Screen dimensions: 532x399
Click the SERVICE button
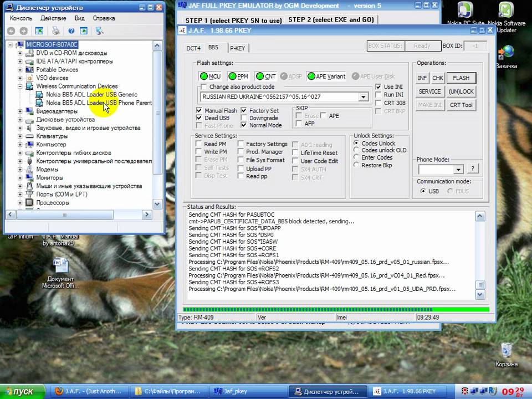[429, 91]
